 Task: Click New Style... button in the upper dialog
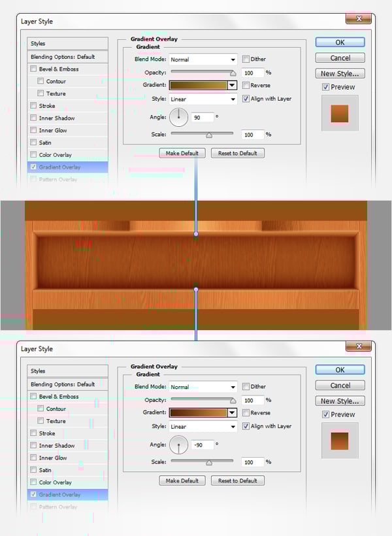coord(340,73)
